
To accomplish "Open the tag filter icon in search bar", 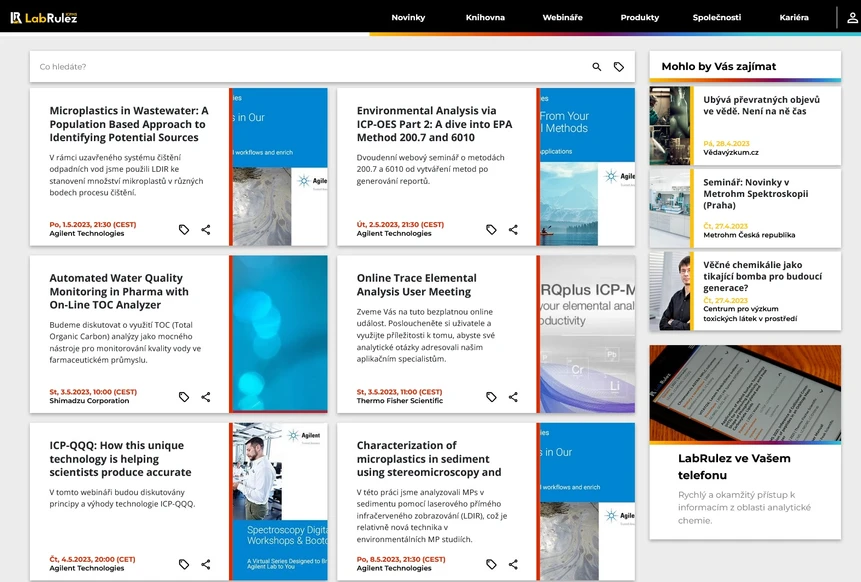I will pos(619,67).
